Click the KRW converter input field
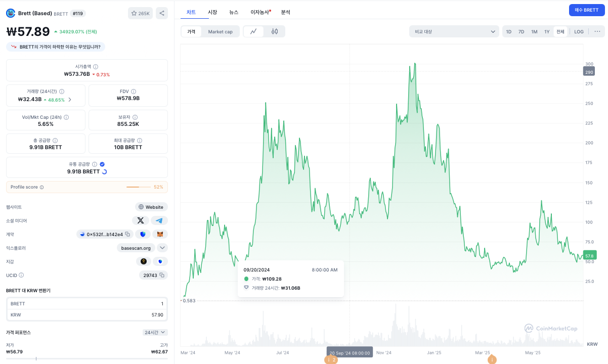The height and width of the screenshot is (364, 608). click(87, 314)
